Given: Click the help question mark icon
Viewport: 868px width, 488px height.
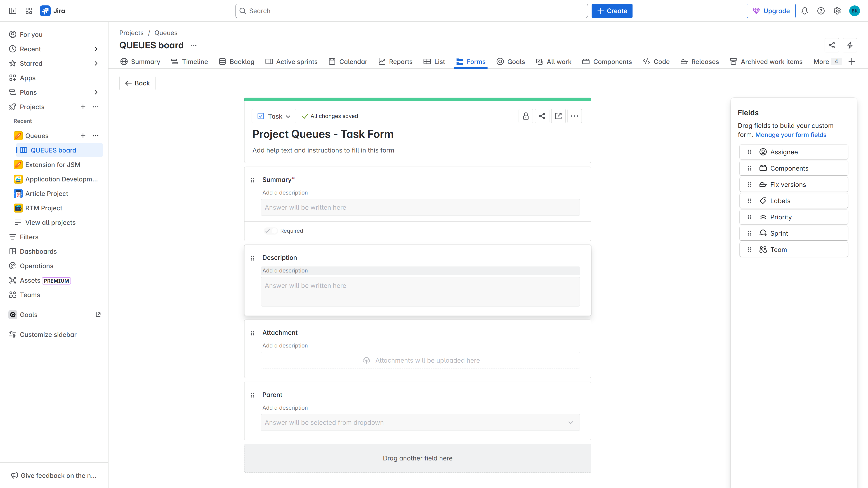Looking at the screenshot, I should [x=821, y=11].
